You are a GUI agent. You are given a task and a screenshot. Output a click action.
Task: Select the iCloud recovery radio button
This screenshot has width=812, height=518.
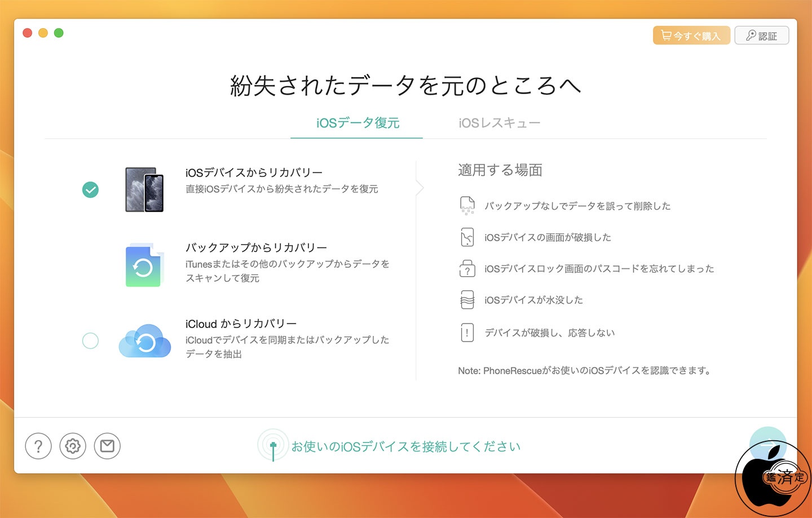click(x=90, y=341)
